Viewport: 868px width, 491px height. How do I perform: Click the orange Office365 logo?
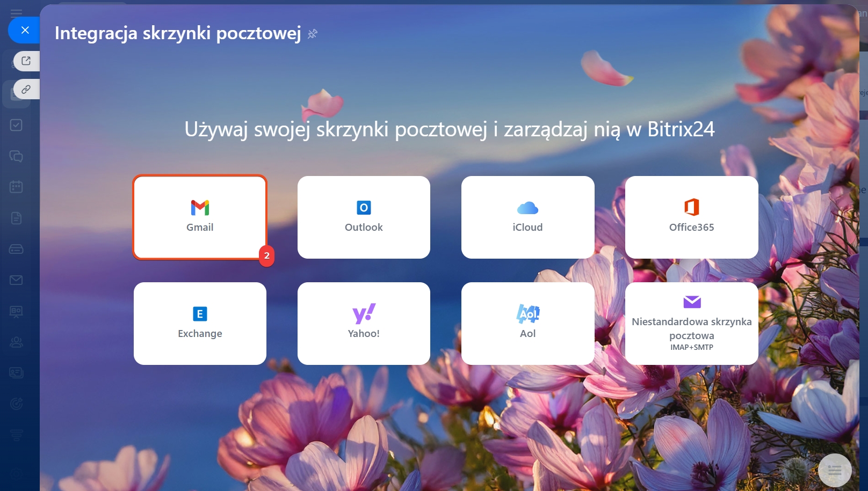[x=692, y=207]
